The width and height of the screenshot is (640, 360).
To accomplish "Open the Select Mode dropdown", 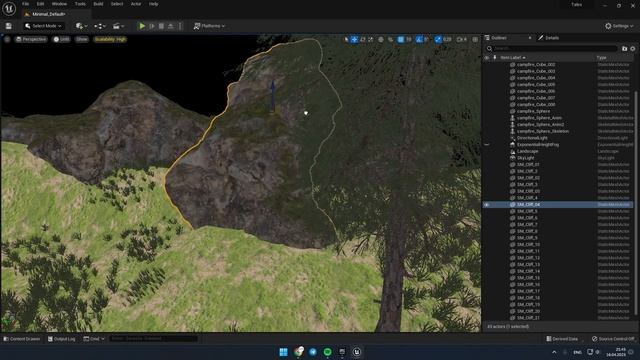I will (43, 26).
